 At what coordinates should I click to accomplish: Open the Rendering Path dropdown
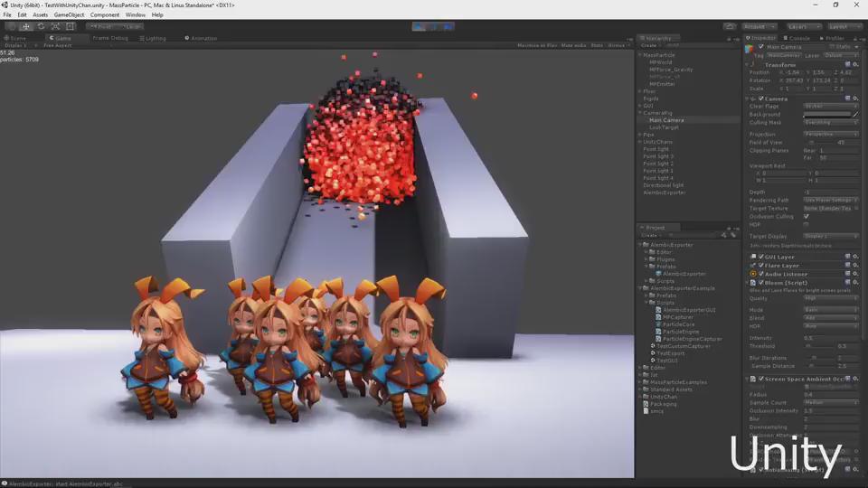pyautogui.click(x=830, y=200)
